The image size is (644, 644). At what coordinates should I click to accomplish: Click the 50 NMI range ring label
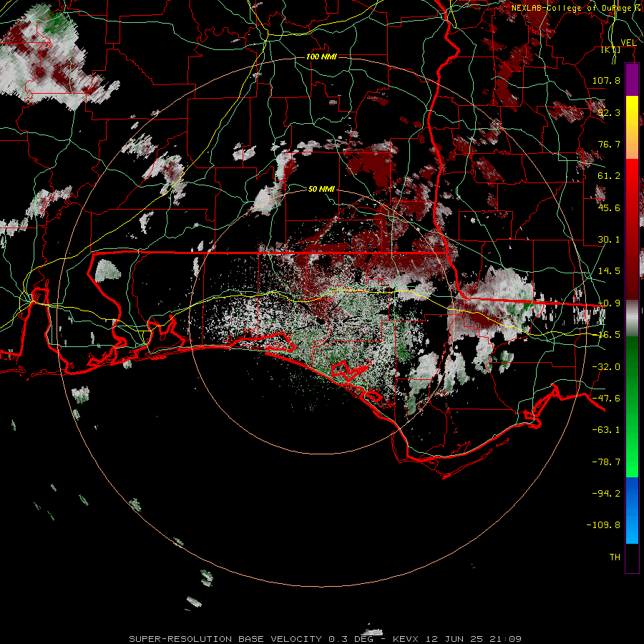(x=321, y=189)
